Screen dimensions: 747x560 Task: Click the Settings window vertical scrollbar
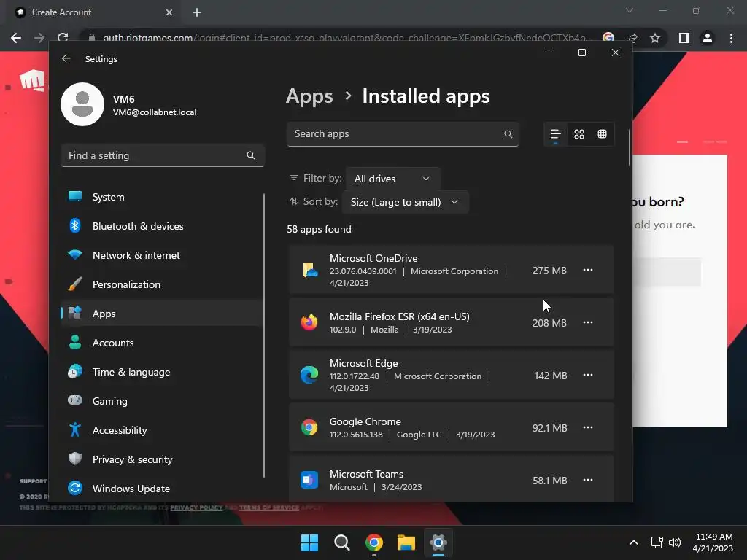pyautogui.click(x=630, y=147)
